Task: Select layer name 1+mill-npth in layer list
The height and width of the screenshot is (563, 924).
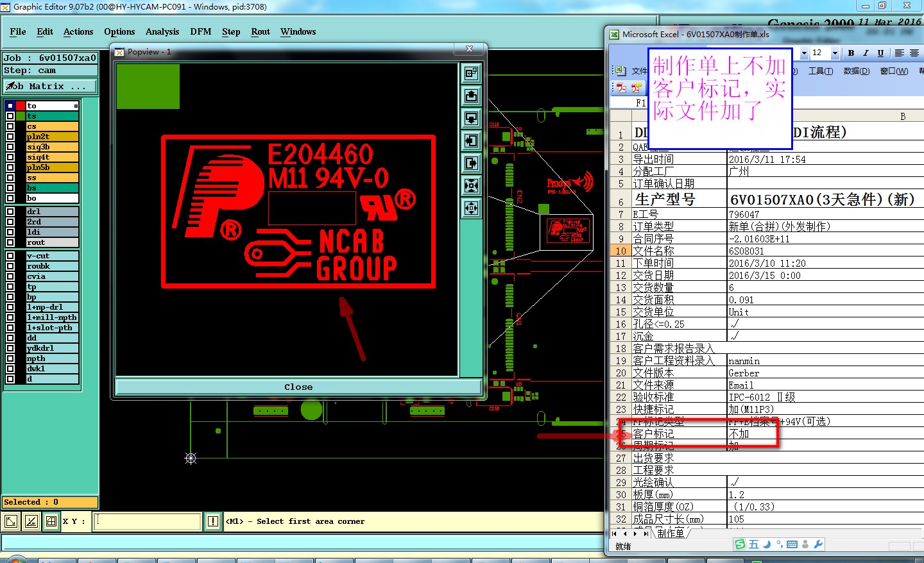Action: pyautogui.click(x=53, y=317)
